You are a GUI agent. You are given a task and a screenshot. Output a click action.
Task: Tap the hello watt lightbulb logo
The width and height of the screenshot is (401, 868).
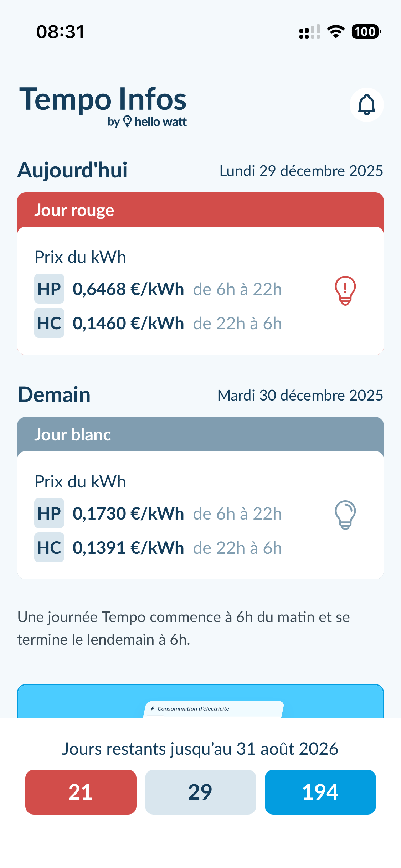[x=127, y=122]
